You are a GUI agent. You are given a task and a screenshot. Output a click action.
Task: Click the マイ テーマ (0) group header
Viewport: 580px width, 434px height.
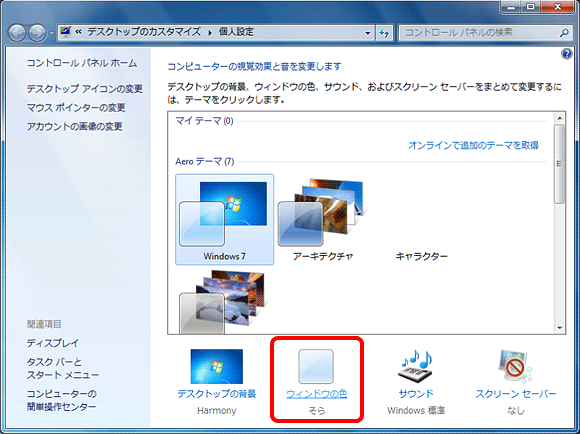click(x=204, y=121)
